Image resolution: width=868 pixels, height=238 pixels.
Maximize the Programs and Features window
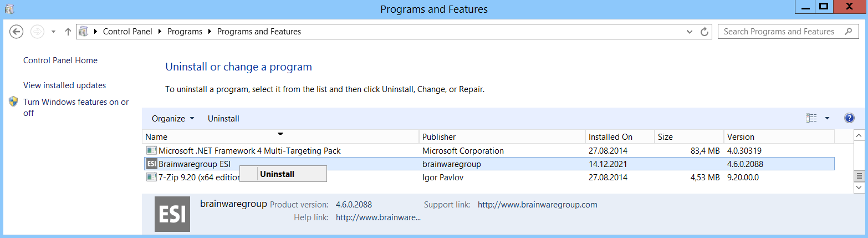point(824,7)
